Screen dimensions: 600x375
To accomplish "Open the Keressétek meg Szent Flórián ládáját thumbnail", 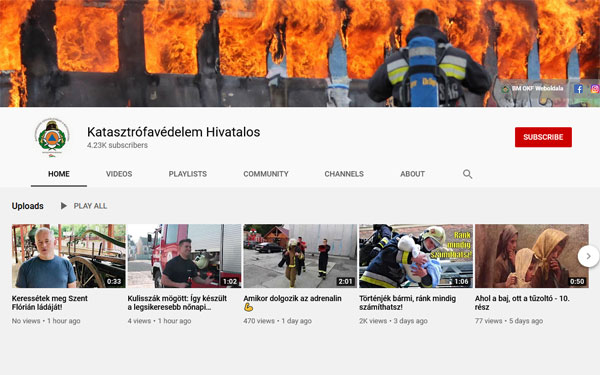I will pyautogui.click(x=68, y=256).
